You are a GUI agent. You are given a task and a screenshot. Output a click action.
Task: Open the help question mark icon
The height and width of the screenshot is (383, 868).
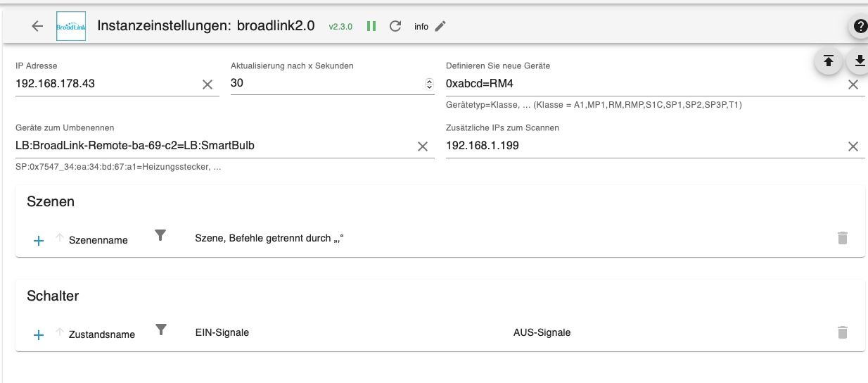(860, 27)
